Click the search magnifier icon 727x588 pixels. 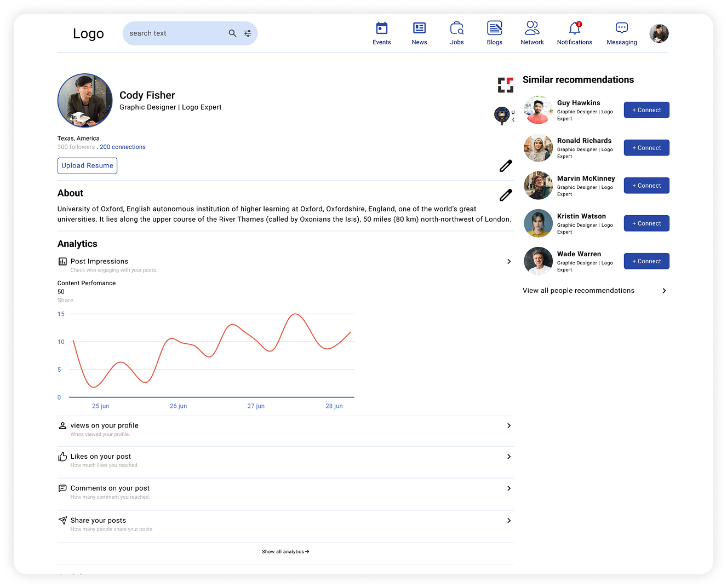(232, 33)
